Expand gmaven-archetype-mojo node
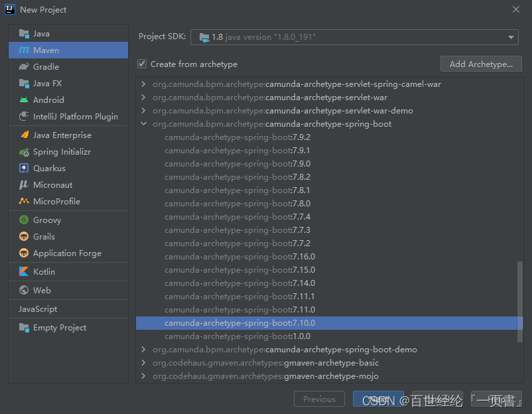 [143, 376]
